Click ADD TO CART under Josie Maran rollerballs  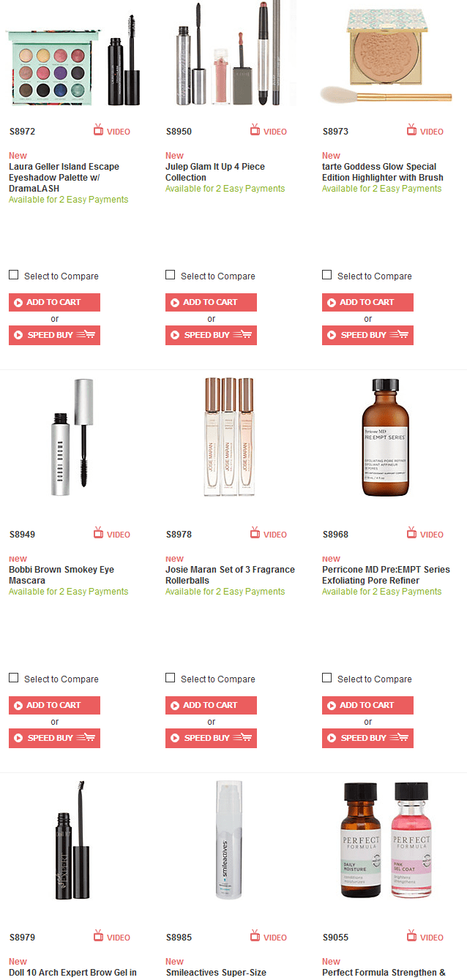[x=211, y=705]
